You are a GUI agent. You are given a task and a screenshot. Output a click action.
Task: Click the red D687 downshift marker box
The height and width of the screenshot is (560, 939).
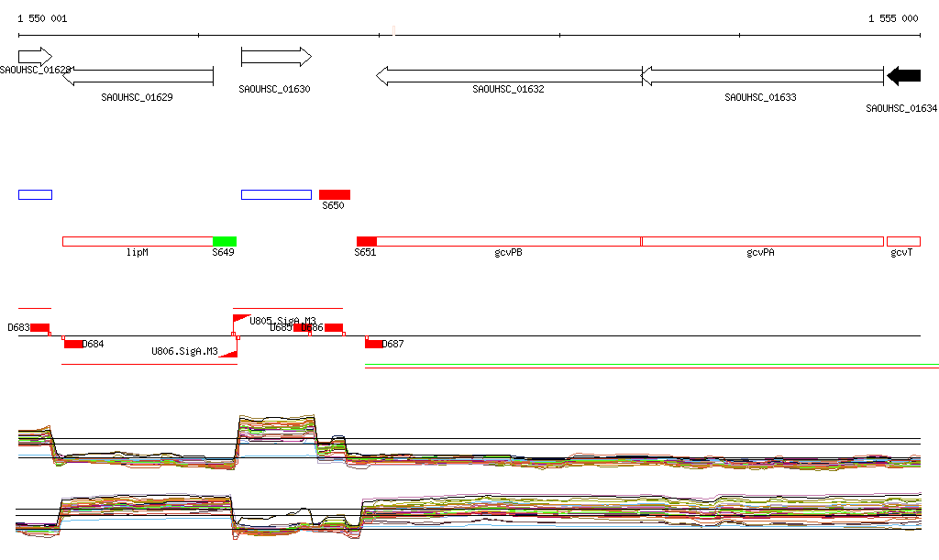[x=374, y=344]
